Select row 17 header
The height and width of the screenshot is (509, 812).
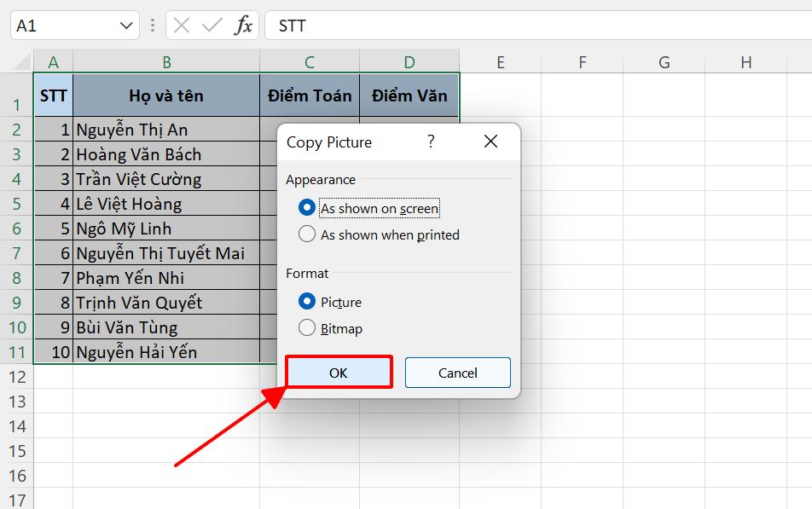[x=16, y=500]
